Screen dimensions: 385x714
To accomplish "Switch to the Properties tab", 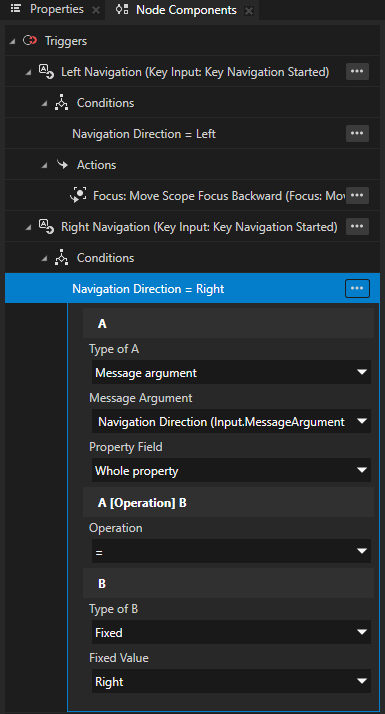I will point(56,10).
